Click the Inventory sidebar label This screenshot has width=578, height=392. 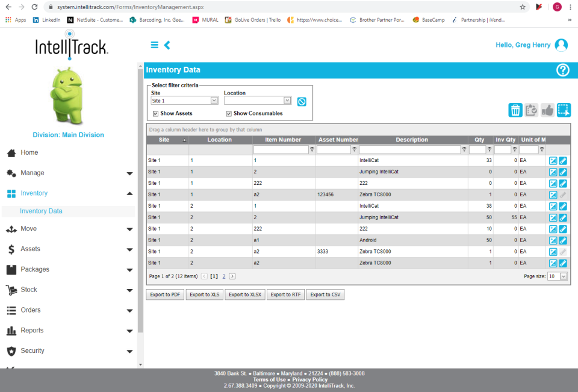34,193
